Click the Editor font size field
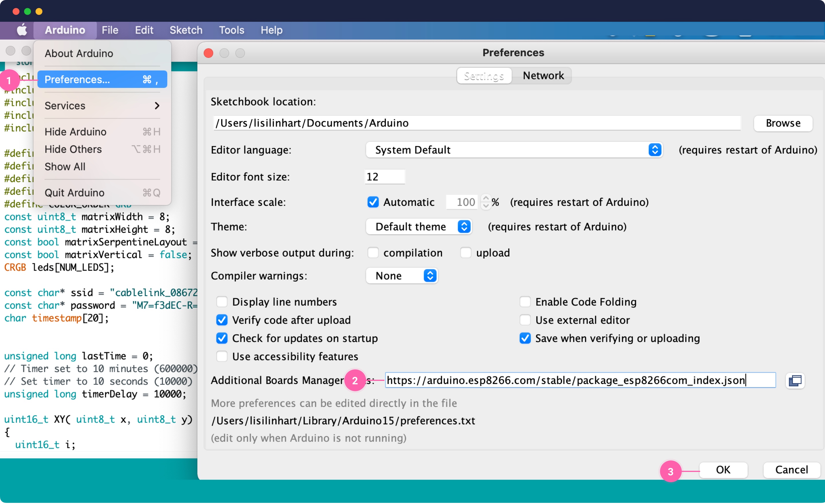825x504 pixels. click(x=384, y=177)
